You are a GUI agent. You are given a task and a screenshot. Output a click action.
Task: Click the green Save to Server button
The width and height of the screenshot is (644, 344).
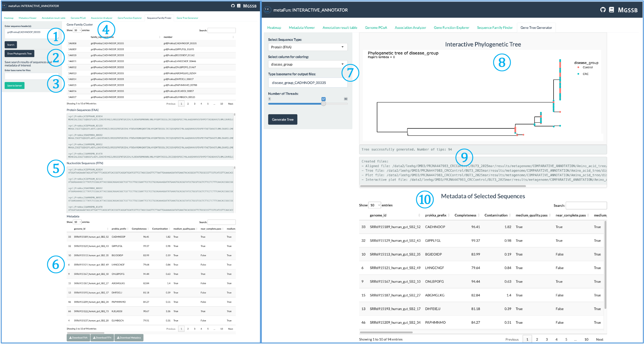pyautogui.click(x=14, y=85)
